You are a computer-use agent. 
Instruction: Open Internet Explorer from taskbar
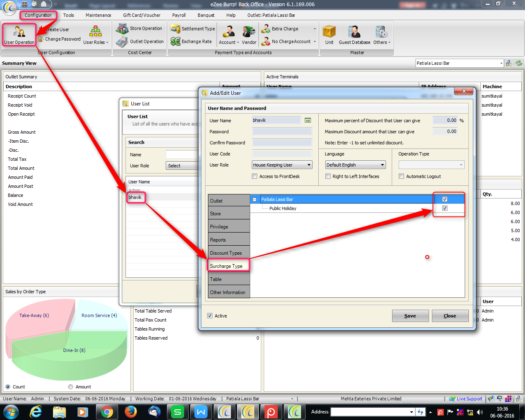point(36,412)
